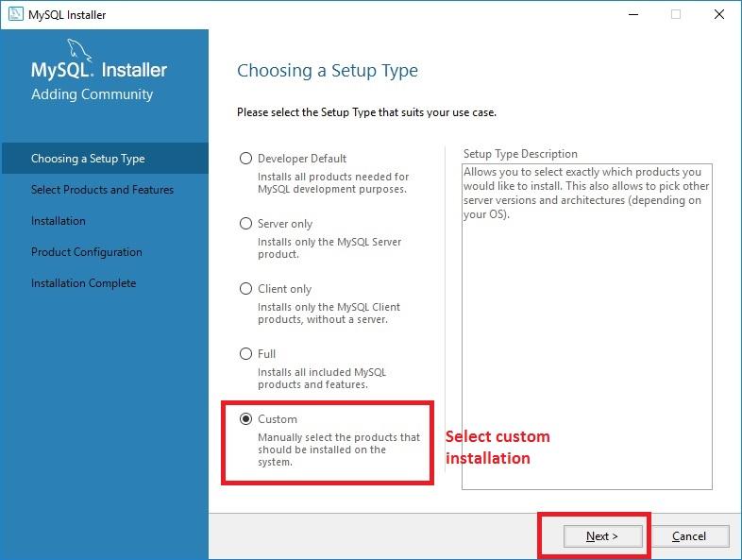Click the MySQL Installer title bar icon
This screenshot has height=560, width=742.
pos(15,15)
